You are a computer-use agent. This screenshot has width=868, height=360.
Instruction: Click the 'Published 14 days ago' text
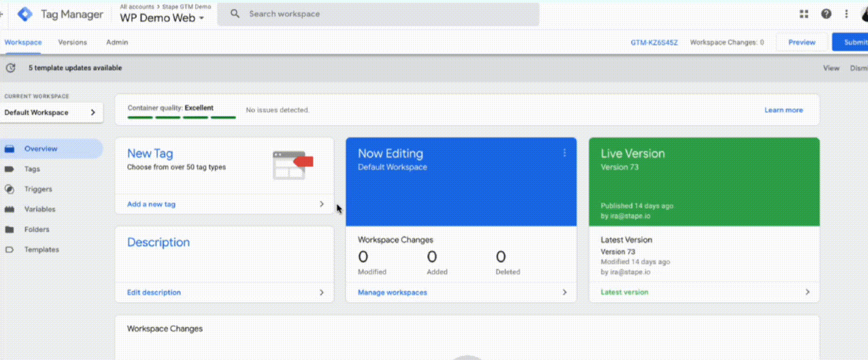coord(637,206)
